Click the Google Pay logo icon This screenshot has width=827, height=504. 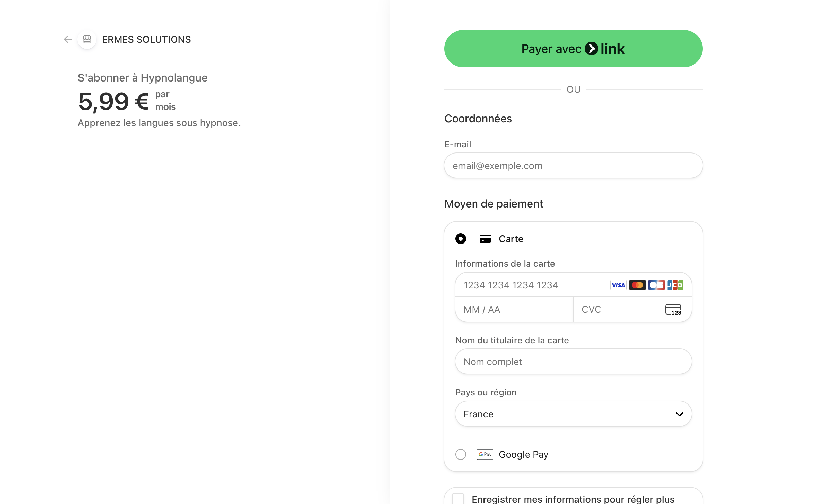485,454
